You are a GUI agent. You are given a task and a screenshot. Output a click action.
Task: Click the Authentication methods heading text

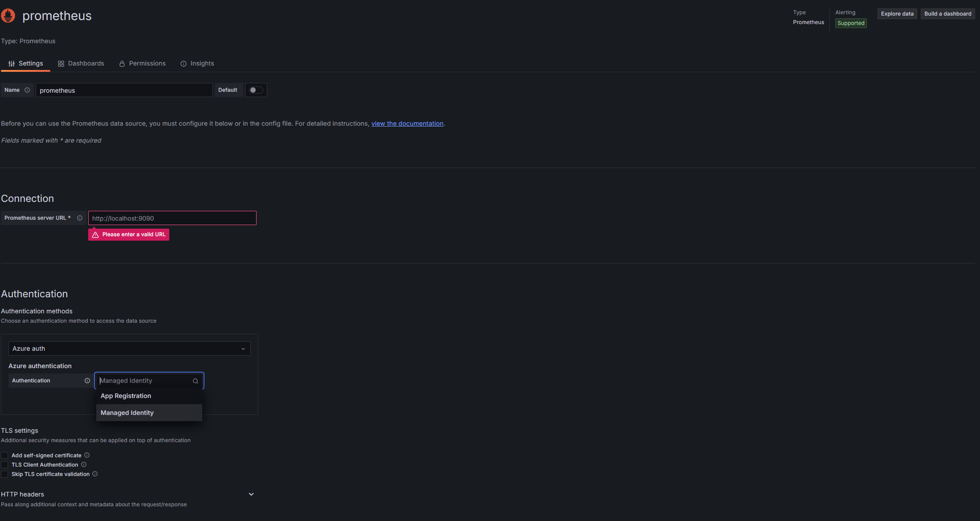(x=37, y=311)
